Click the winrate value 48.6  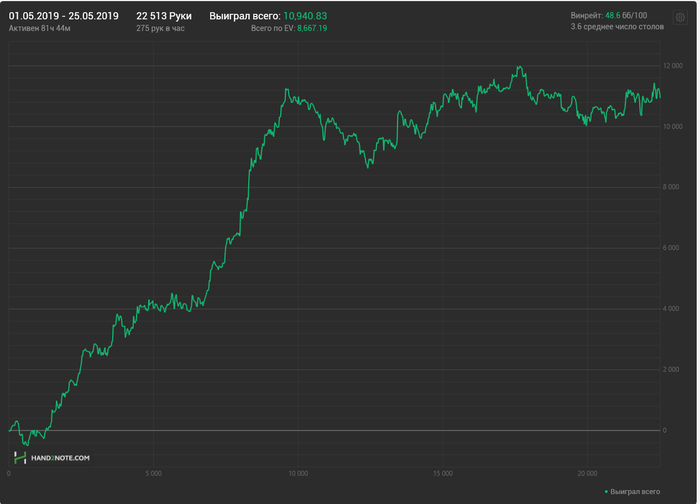pos(612,15)
